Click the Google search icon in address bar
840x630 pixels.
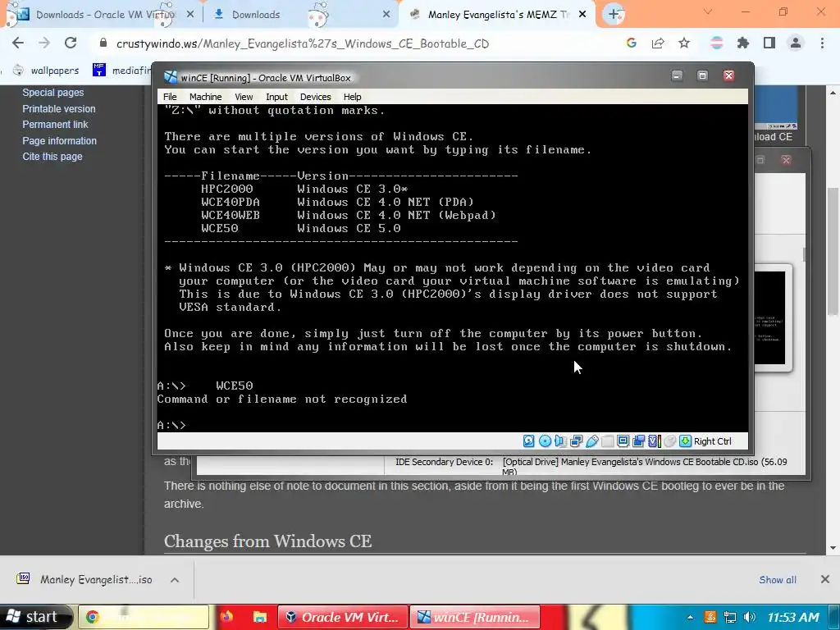tap(632, 43)
